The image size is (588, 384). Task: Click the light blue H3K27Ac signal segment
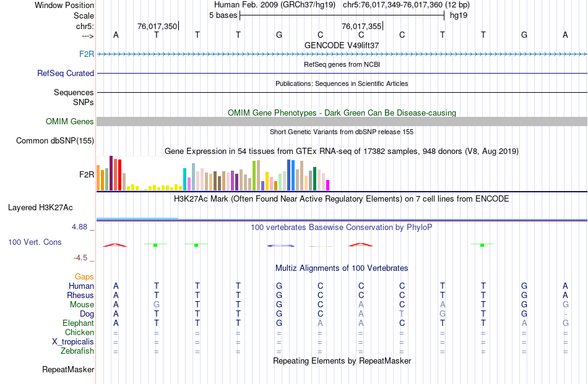point(137,218)
